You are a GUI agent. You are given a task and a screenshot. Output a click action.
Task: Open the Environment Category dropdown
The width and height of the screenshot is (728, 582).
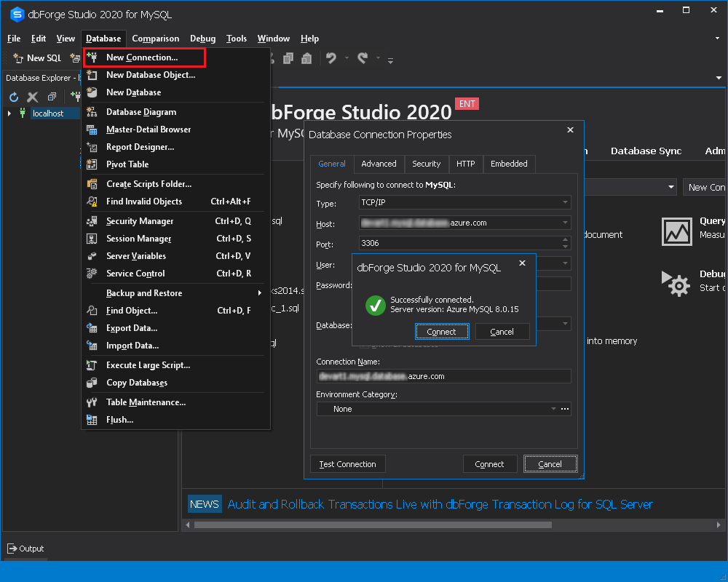coord(553,409)
